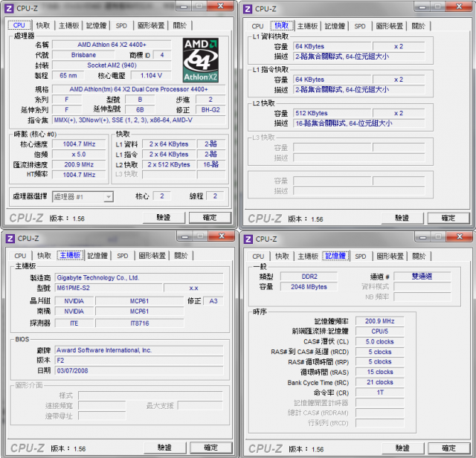Click the sensor chip value IT8716

(x=140, y=323)
